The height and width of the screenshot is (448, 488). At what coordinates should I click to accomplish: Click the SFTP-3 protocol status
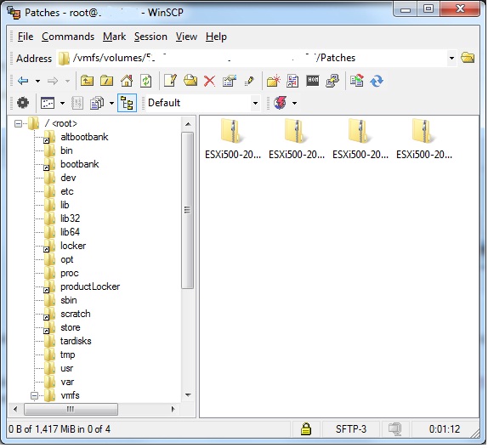pyautogui.click(x=351, y=429)
